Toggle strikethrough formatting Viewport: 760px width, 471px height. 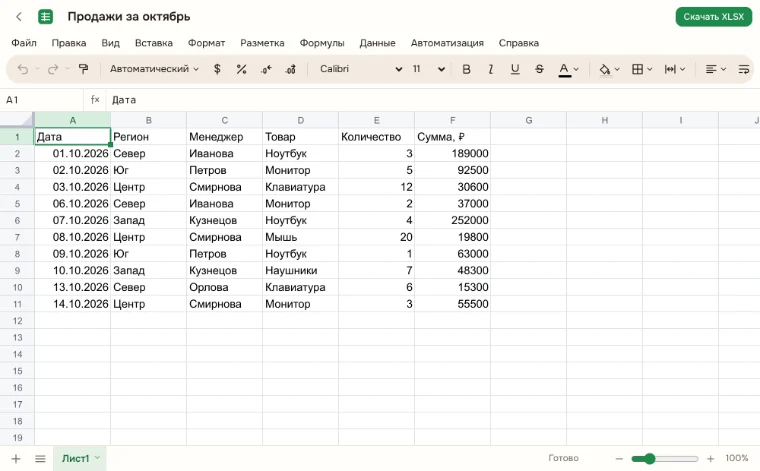click(x=539, y=69)
